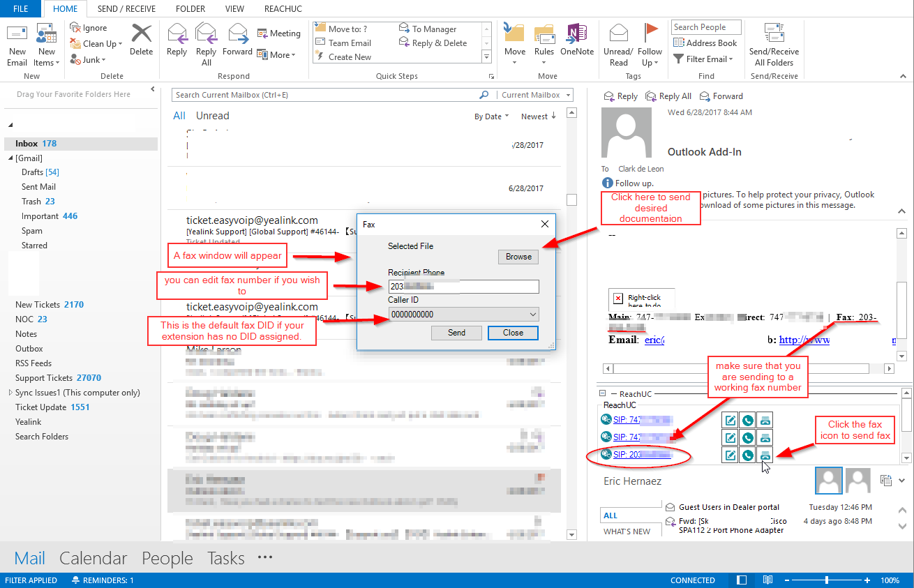This screenshot has height=588, width=914.
Task: Switch to Calendar view
Action: tap(93, 558)
